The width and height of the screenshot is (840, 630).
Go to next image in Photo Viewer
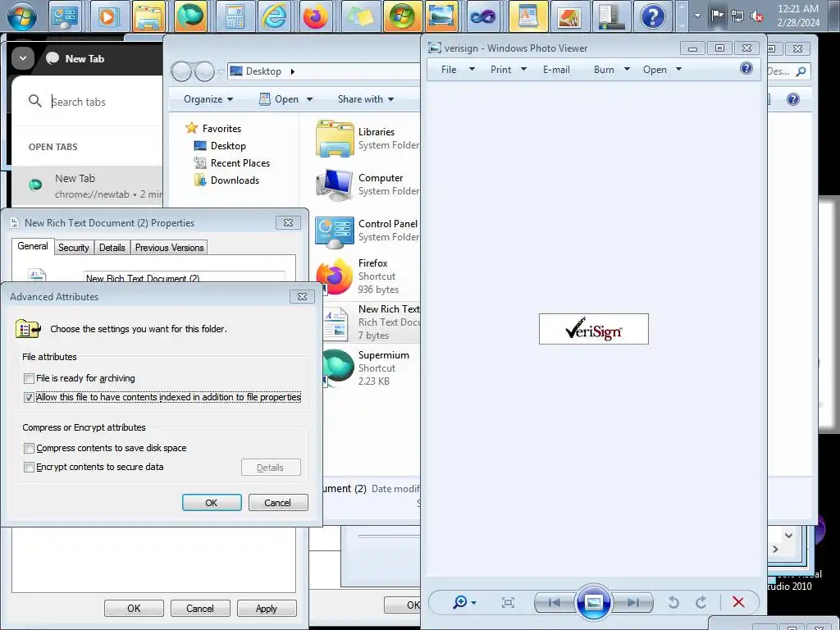click(633, 603)
